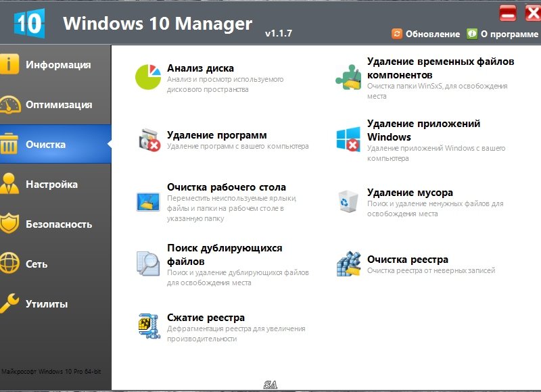Click 'Майкрософт Windows 10 Pro 64-bit' status text
Screen dimensions: 541x392
51,372
